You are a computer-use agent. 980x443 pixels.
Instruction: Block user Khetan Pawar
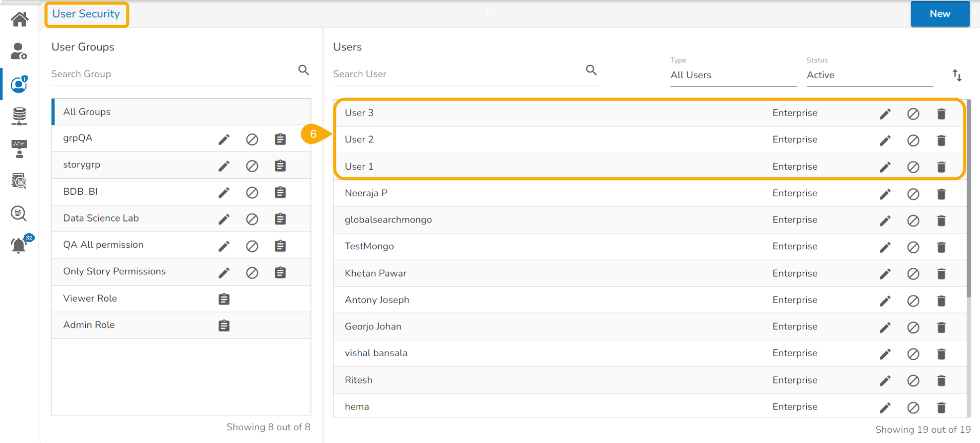click(913, 274)
